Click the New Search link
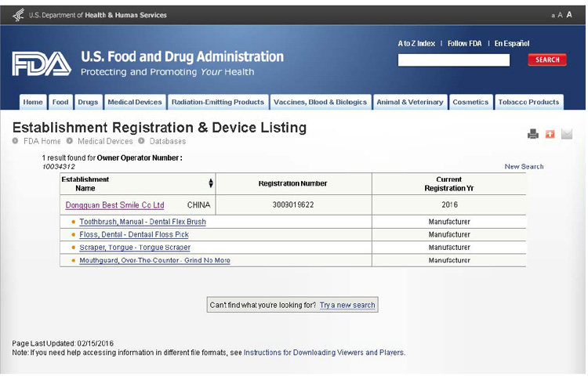Viewport: 588px width, 380px height. 524,166
